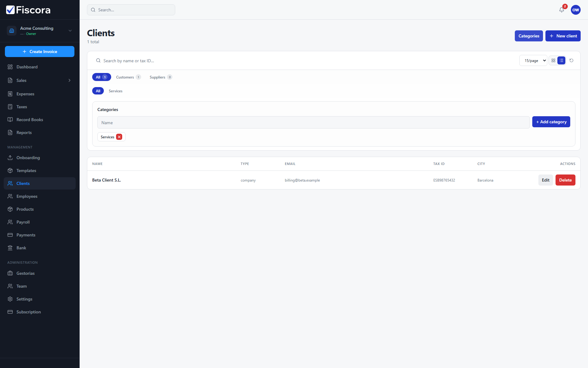Screen dimensions: 588x368
Task: Click the Payroll icon
Action: tap(10, 222)
